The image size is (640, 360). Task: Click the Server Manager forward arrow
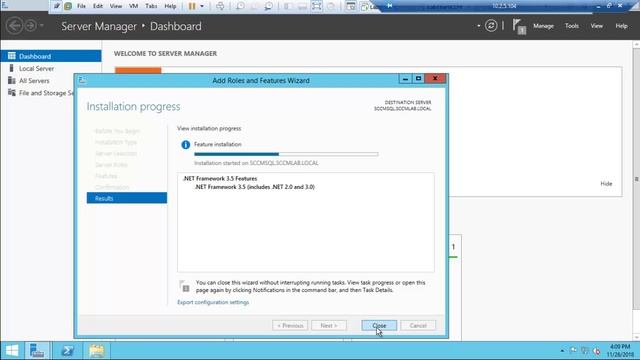[x=31, y=26]
